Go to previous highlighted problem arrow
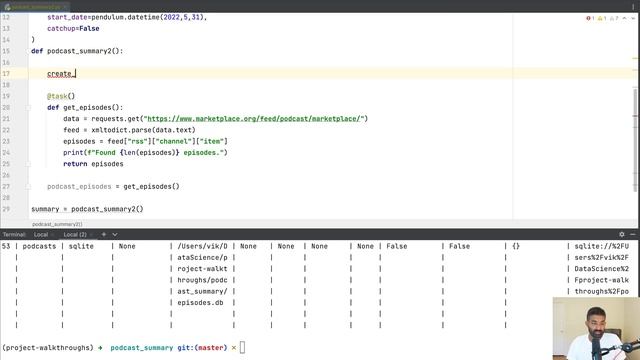Image resolution: width=640 pixels, height=360 pixels. coord(624,18)
